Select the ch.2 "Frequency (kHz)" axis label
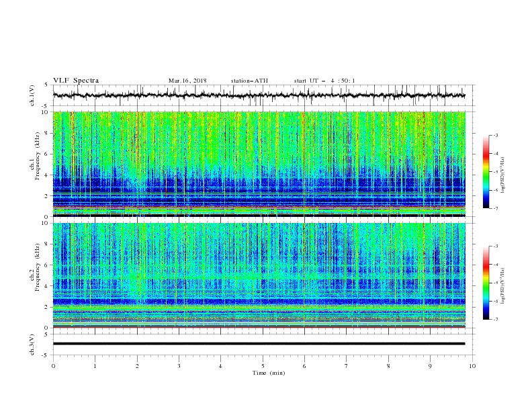 click(x=38, y=267)
